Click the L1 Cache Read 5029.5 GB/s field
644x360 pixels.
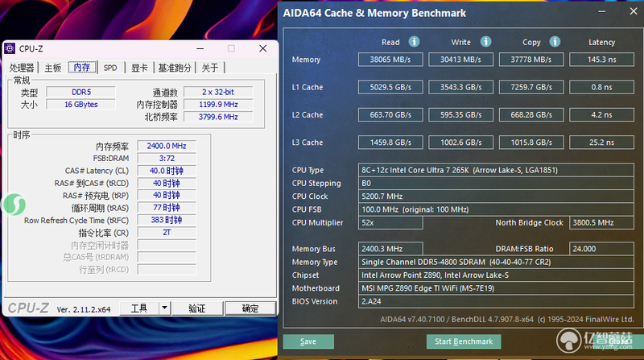pos(390,87)
